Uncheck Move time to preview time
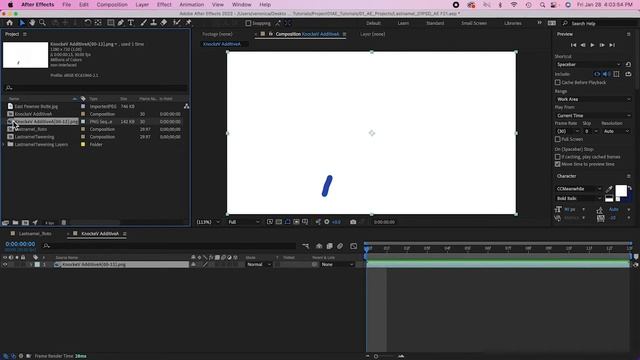The width and height of the screenshot is (640, 360). tap(558, 164)
